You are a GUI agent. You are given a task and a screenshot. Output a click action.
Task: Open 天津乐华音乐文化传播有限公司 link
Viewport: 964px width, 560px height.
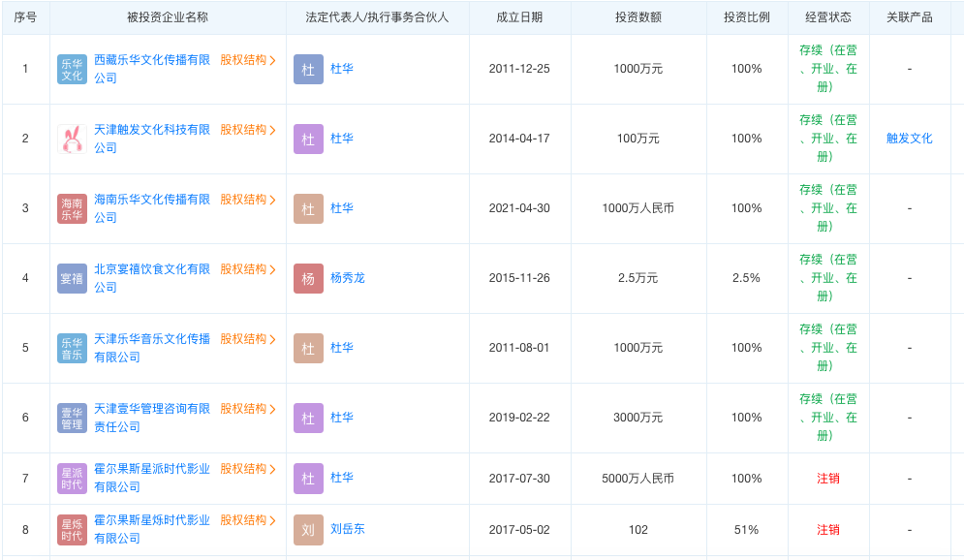(x=152, y=348)
